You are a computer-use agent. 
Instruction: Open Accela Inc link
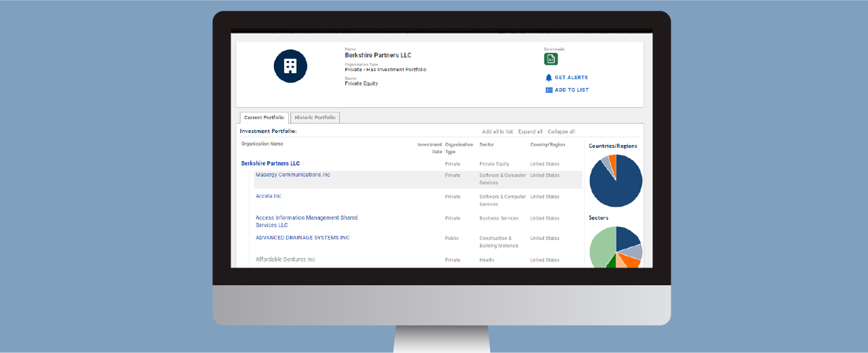(x=269, y=196)
